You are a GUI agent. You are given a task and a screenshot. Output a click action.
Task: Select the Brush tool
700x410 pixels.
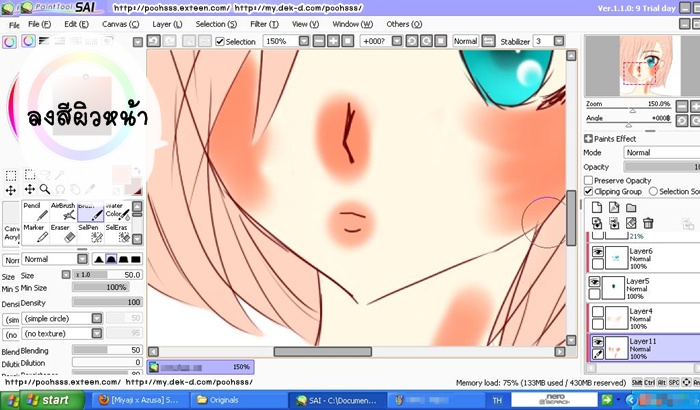(x=91, y=212)
